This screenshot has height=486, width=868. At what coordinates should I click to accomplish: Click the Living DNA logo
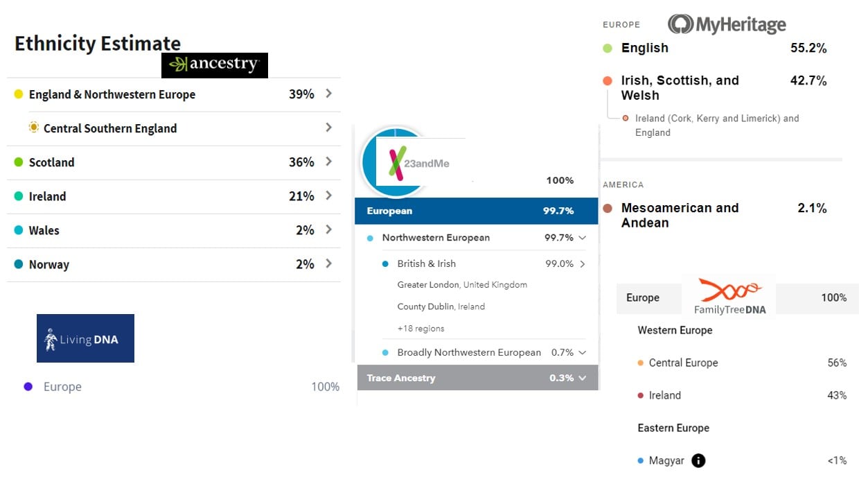click(x=85, y=338)
